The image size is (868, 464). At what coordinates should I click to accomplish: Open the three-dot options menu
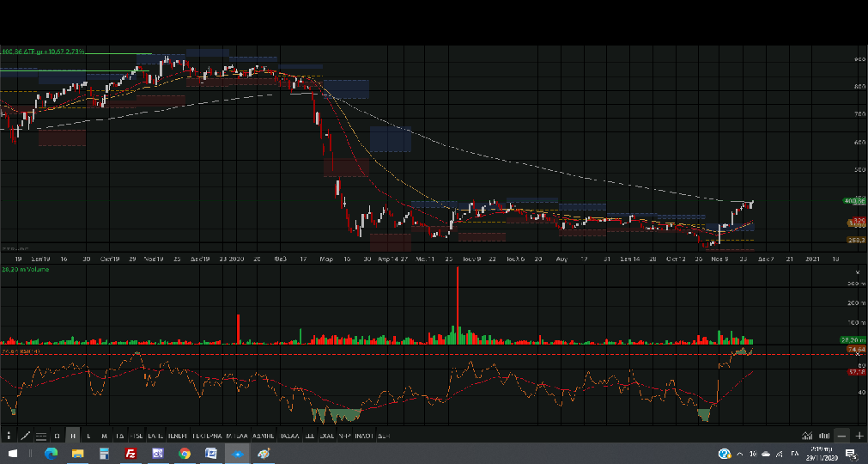click(x=9, y=436)
